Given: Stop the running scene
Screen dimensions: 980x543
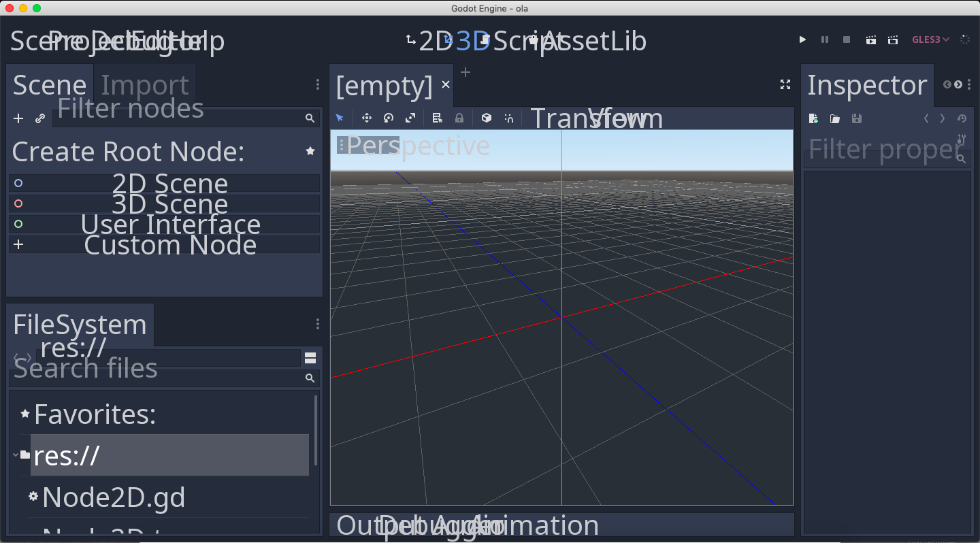Looking at the screenshot, I should (x=847, y=40).
